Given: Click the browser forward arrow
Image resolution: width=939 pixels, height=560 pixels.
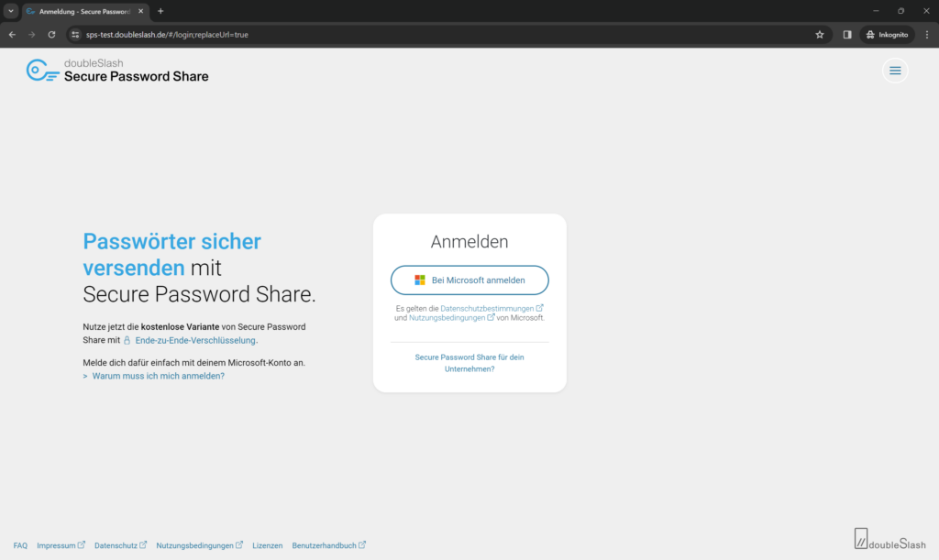Looking at the screenshot, I should [32, 35].
